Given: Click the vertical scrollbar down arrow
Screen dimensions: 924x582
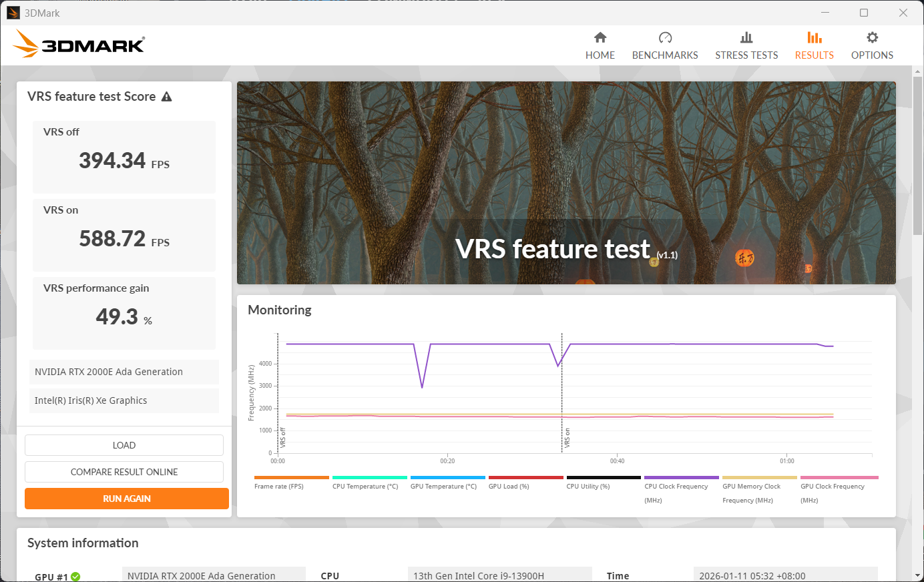Looking at the screenshot, I should [918, 575].
